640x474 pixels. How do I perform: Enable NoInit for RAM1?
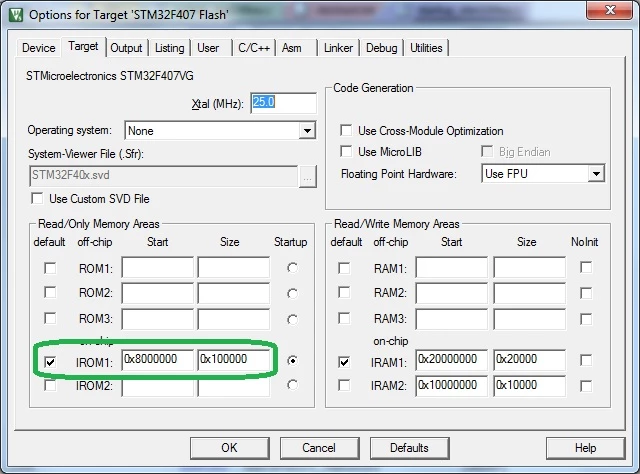586,267
